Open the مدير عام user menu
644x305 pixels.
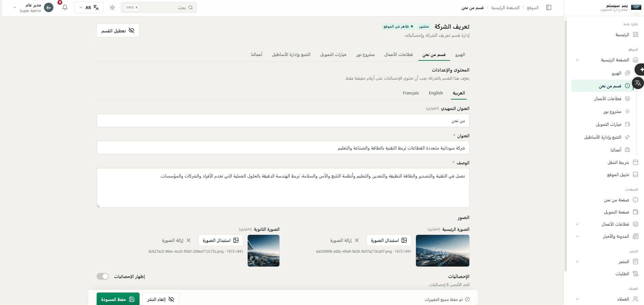[x=32, y=7]
